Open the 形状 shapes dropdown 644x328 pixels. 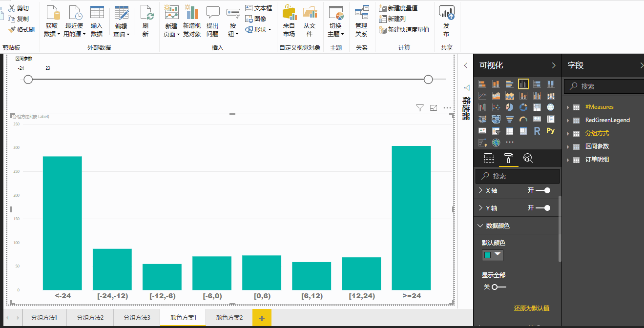[x=258, y=29]
